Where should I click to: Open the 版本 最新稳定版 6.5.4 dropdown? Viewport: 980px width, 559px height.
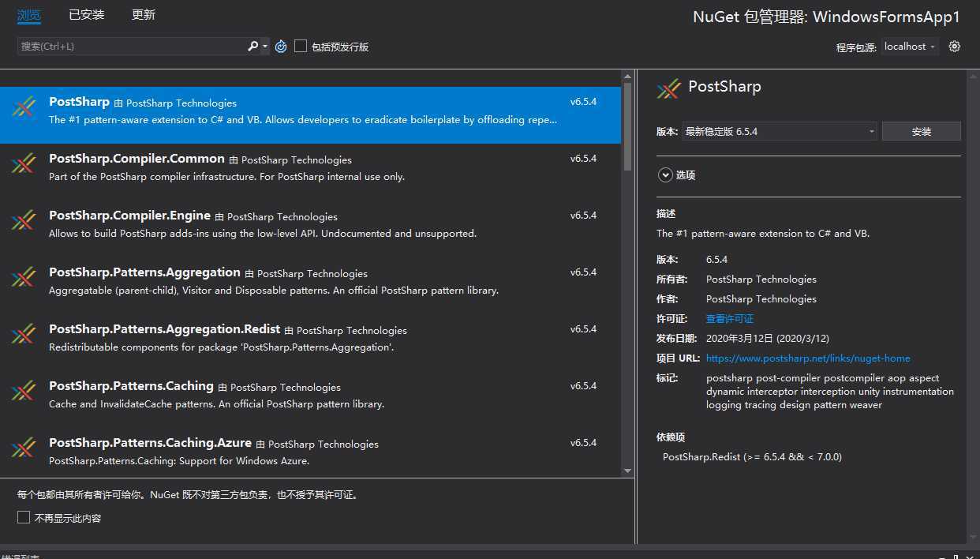tap(780, 131)
